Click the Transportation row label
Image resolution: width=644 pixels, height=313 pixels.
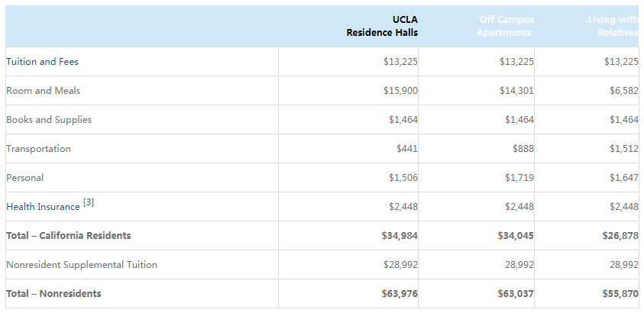point(38,149)
